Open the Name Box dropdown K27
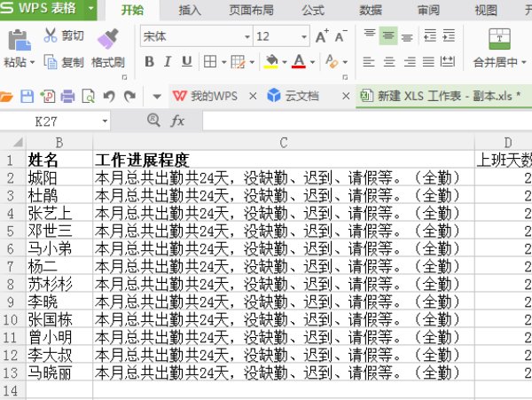Image resolution: width=532 pixels, height=400 pixels. (x=105, y=122)
